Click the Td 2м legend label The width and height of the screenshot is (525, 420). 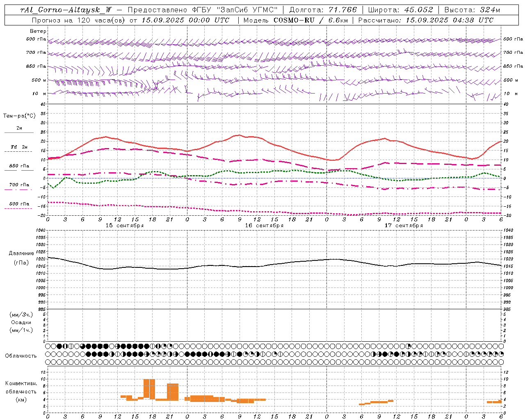click(x=19, y=147)
